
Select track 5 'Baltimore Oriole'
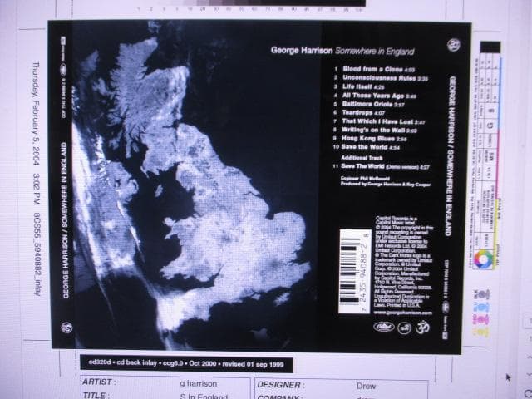tap(369, 104)
